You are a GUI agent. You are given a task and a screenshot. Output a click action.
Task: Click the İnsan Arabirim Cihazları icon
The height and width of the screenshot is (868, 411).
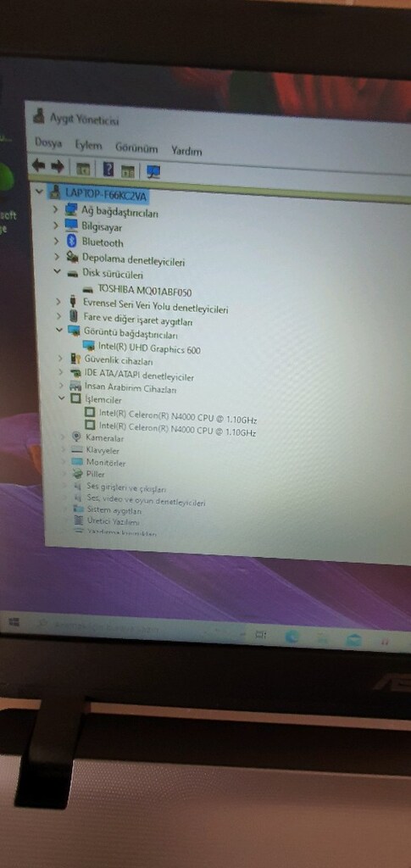click(x=75, y=386)
